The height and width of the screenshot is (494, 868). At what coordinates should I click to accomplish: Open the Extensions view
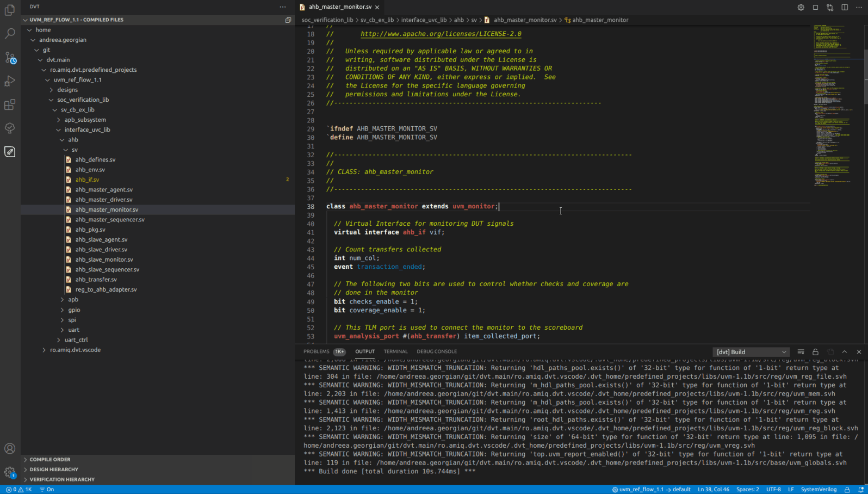(10, 104)
